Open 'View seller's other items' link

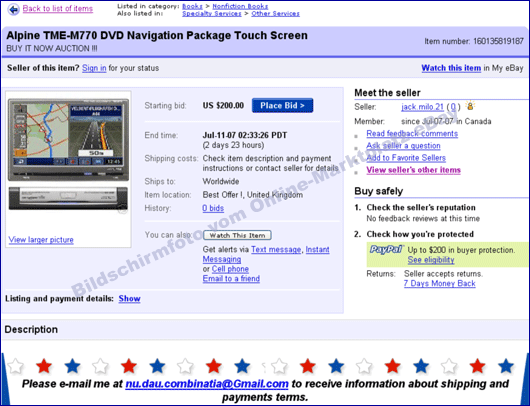coord(413,170)
